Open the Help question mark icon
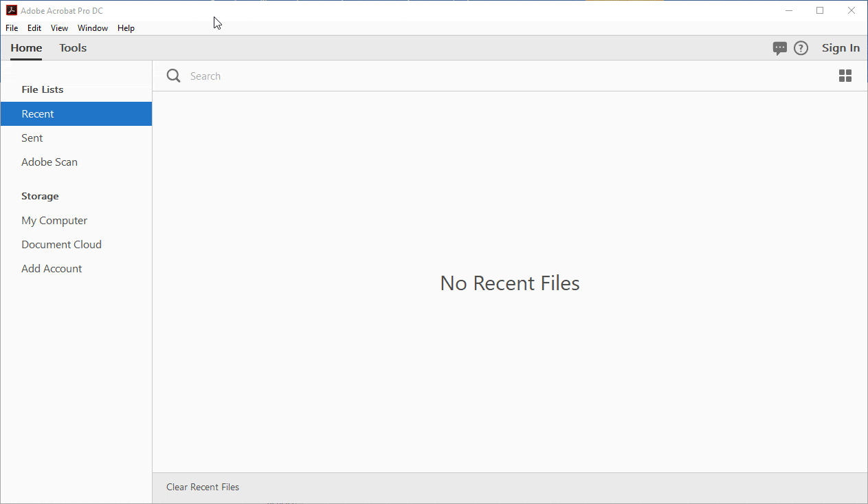 pos(801,48)
